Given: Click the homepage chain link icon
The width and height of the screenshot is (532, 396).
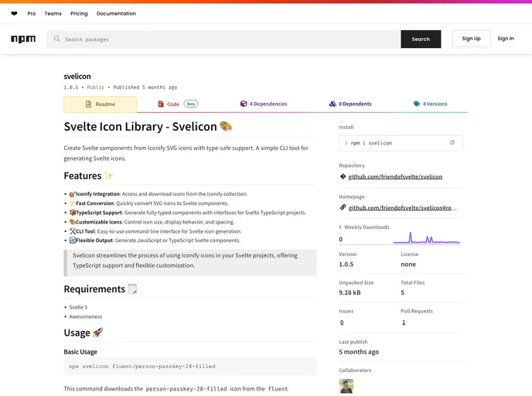Looking at the screenshot, I should tap(343, 207).
